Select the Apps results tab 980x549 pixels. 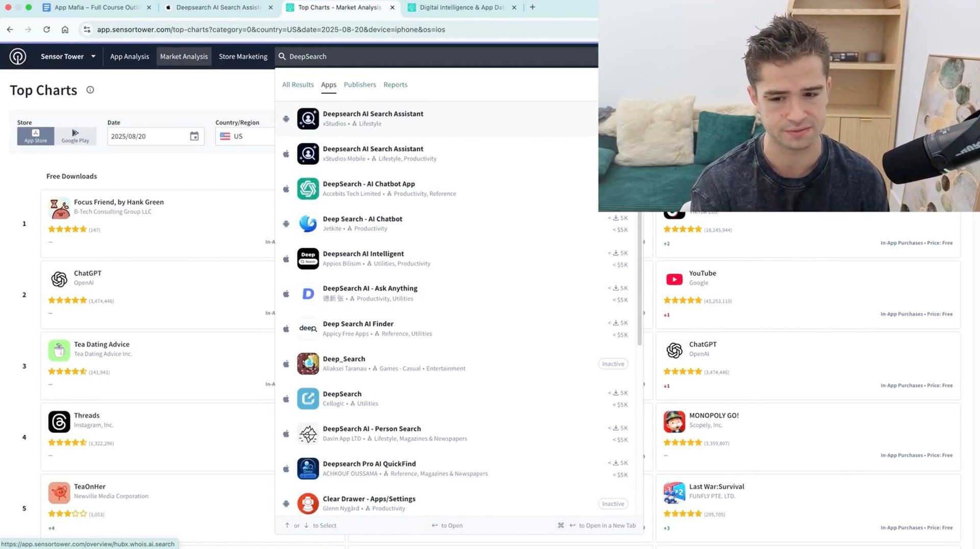tap(329, 85)
